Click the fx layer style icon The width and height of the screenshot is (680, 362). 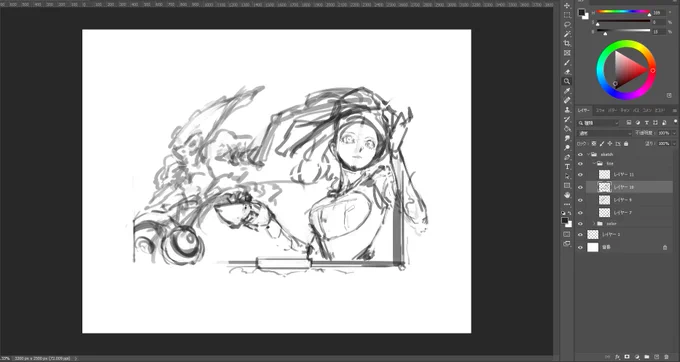pyautogui.click(x=617, y=357)
